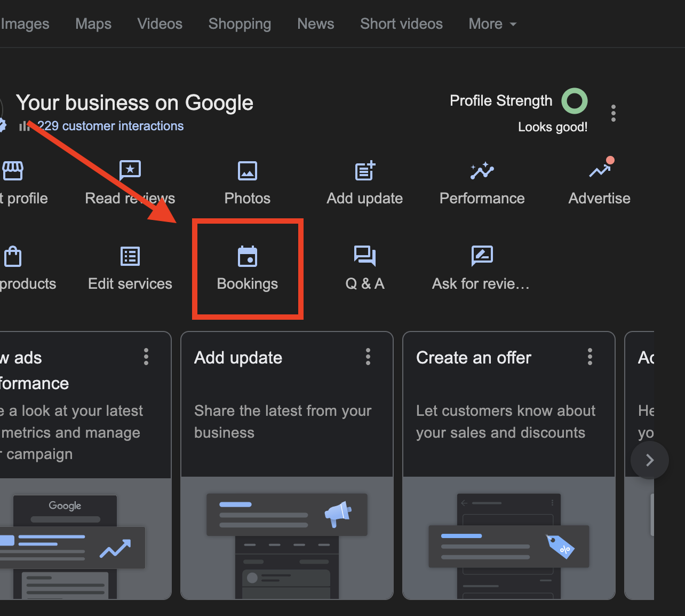Switch to the Shopping search tab
This screenshot has width=685, height=616.
point(240,24)
